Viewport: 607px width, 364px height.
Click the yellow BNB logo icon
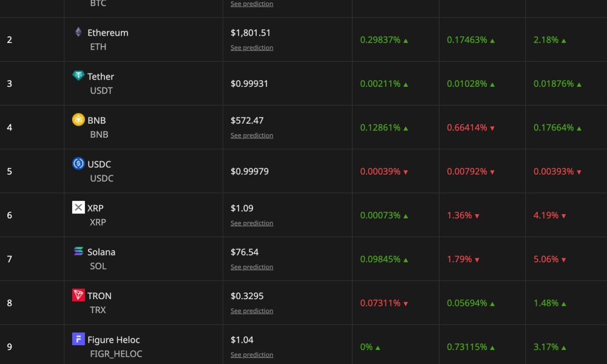tap(78, 120)
